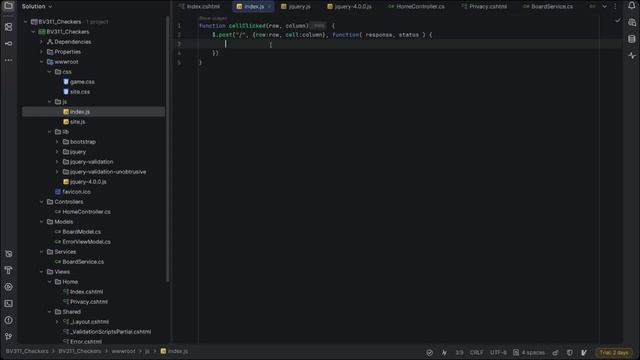Expand the jquery-validation-unobtrusive folder

coord(57,172)
